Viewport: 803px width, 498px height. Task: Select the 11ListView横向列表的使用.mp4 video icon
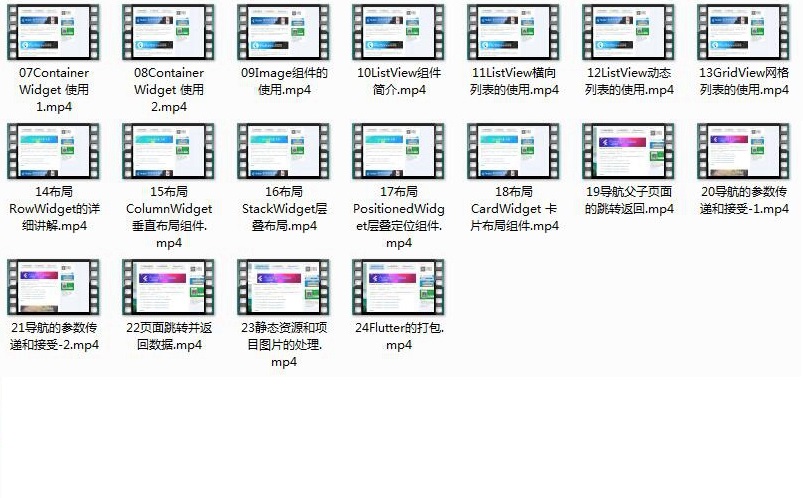[514, 33]
